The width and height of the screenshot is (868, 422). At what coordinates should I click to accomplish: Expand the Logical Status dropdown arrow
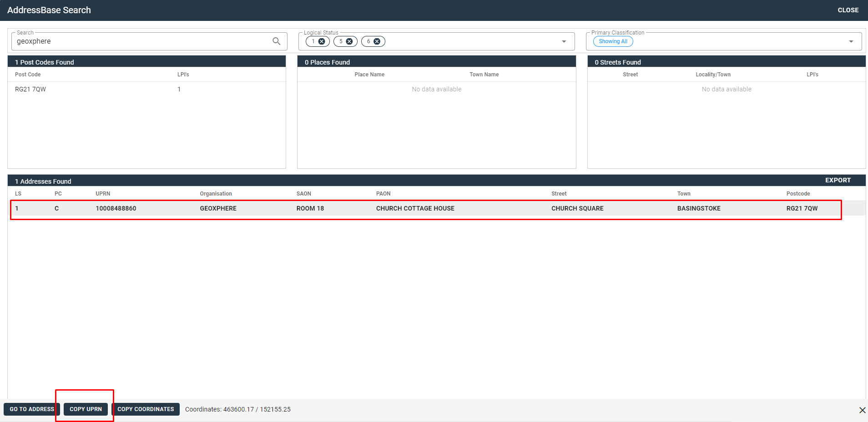click(x=564, y=41)
